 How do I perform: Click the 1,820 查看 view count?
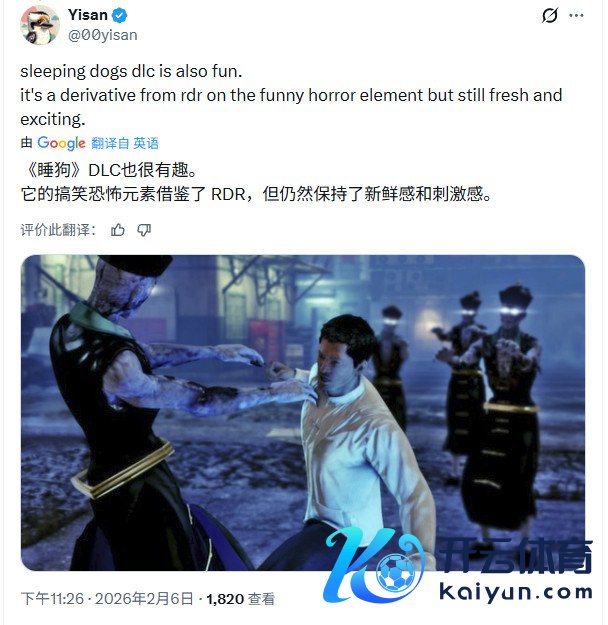point(241,599)
